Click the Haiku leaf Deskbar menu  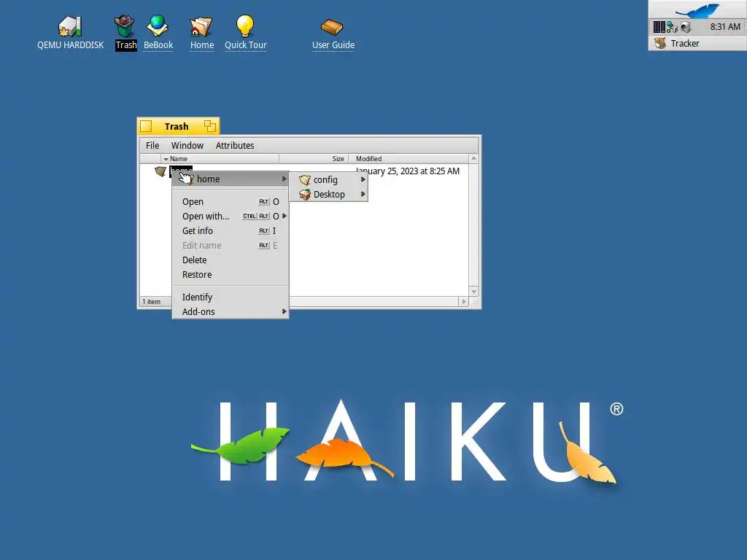tap(698, 9)
